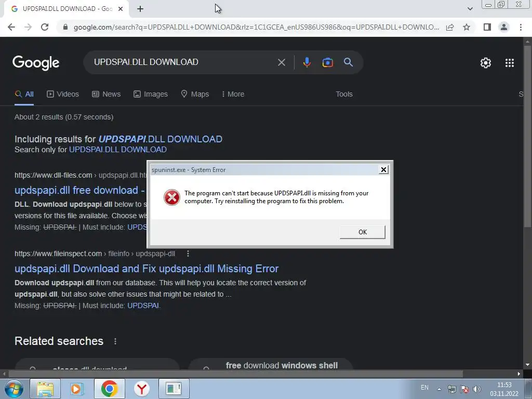532x399 pixels.
Task: Click OK in the System Error dialog
Action: [362, 232]
